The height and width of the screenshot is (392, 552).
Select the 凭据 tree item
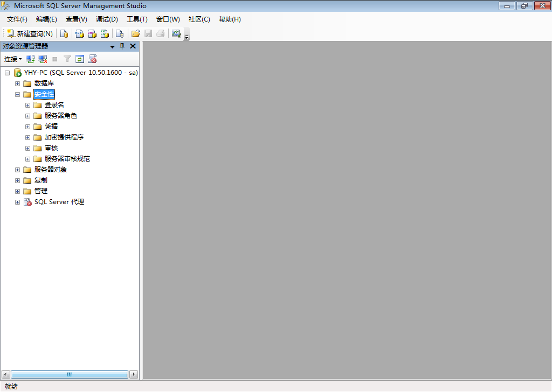tap(51, 126)
